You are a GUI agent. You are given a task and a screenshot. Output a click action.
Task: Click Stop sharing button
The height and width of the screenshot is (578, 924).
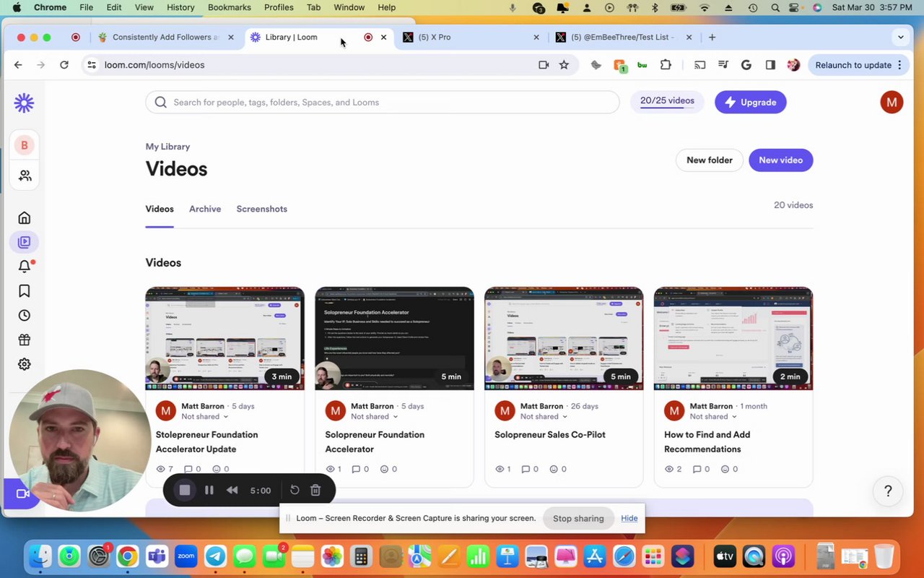point(578,518)
